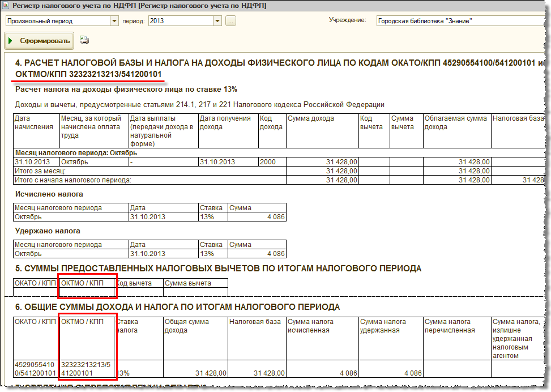
Task: Click the Удержано налога heading
Action: [x=48, y=231]
